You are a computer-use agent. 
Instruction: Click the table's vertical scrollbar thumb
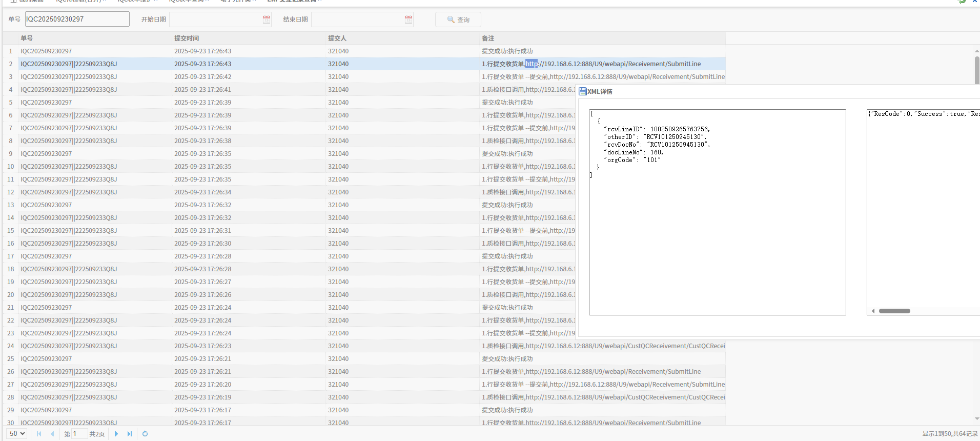(x=977, y=69)
